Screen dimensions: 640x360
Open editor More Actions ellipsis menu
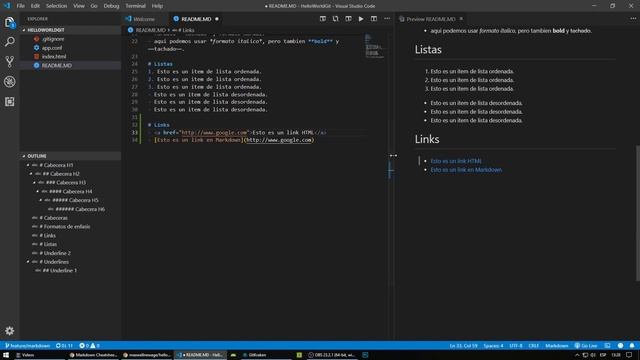tap(387, 19)
